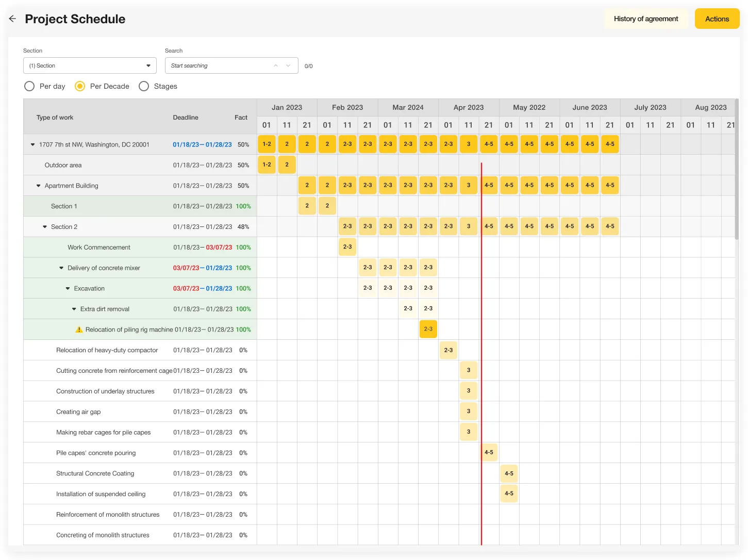This screenshot has height=560, width=748.
Task: Click the vertical scrollbar of the schedule
Action: click(x=737, y=169)
